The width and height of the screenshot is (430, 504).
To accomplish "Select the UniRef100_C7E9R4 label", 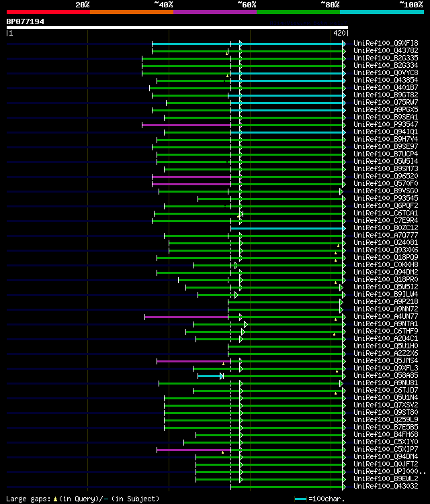I will [386, 221].
